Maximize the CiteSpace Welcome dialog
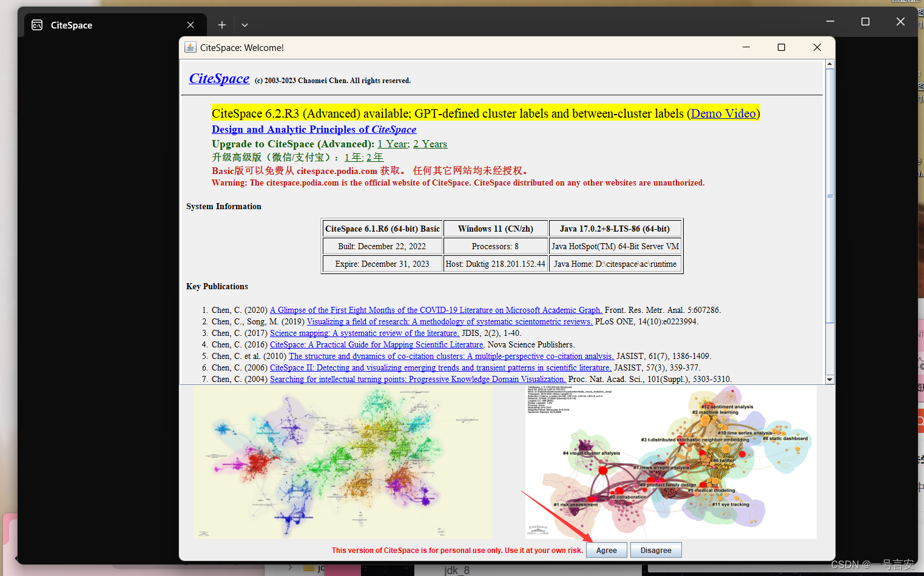The height and width of the screenshot is (576, 924). coord(781,47)
